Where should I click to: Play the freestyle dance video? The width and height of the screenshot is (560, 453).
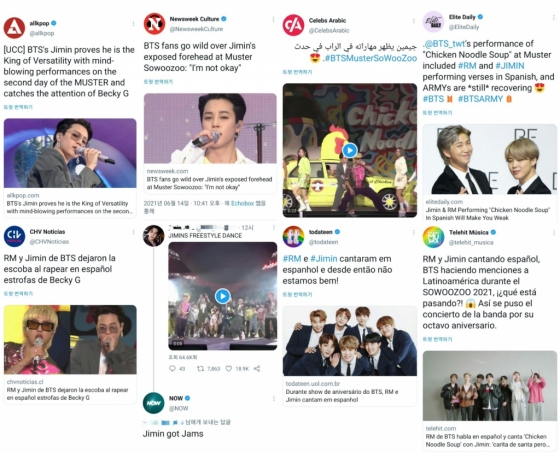[222, 296]
